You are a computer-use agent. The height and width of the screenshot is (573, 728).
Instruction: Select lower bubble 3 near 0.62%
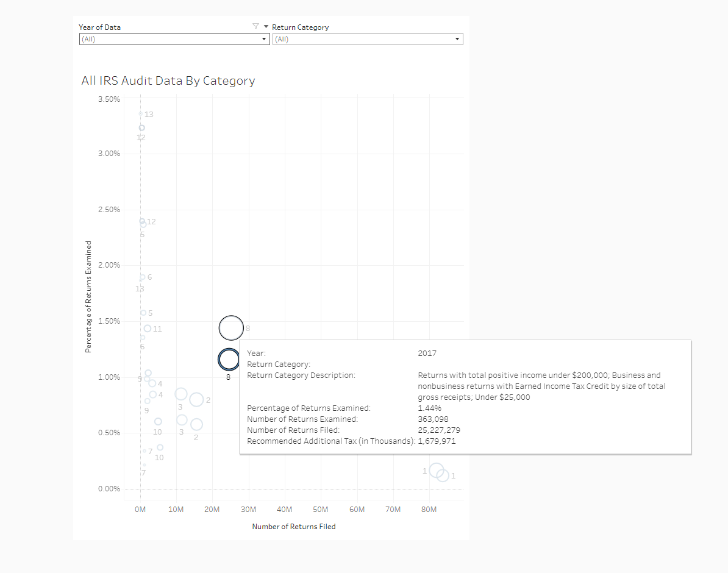[x=182, y=420]
